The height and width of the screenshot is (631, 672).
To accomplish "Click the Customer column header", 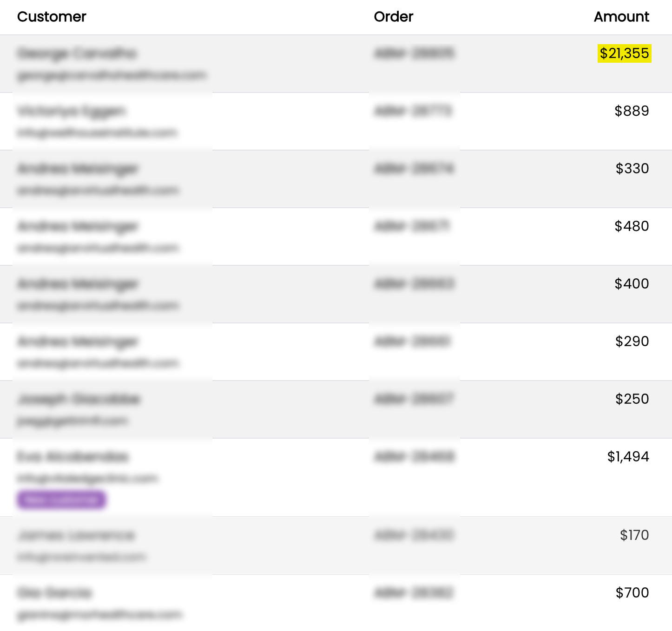I will pos(52,17).
